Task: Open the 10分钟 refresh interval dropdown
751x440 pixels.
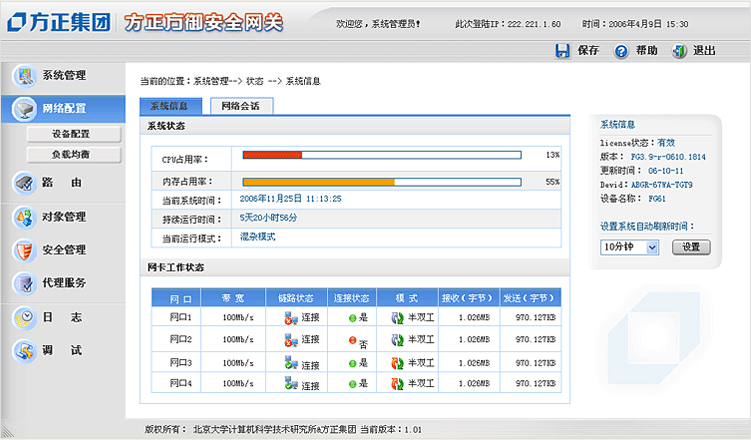Action: 629,247
